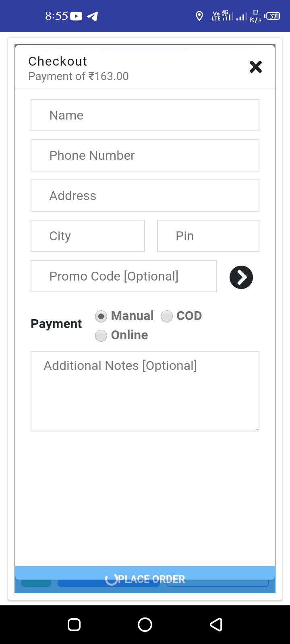290x644 pixels.
Task: Tap the battery indicator icon
Action: click(273, 16)
